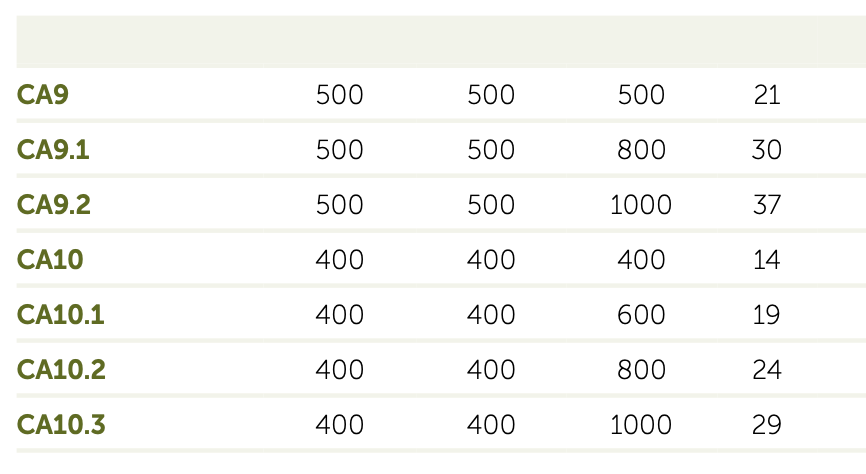
Task: Open the CA9.2 product entry
Action: (x=54, y=205)
